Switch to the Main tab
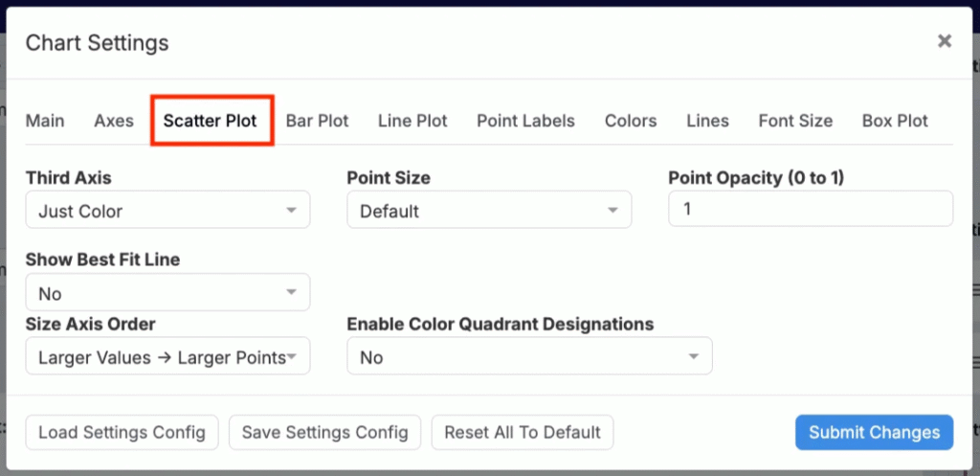Screen dimensions: 980x476 [x=45, y=121]
